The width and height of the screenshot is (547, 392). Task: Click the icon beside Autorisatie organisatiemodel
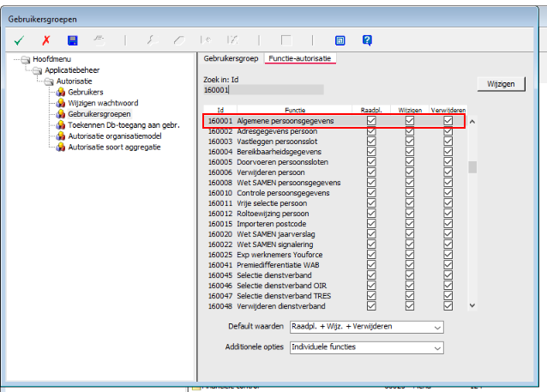[61, 136]
